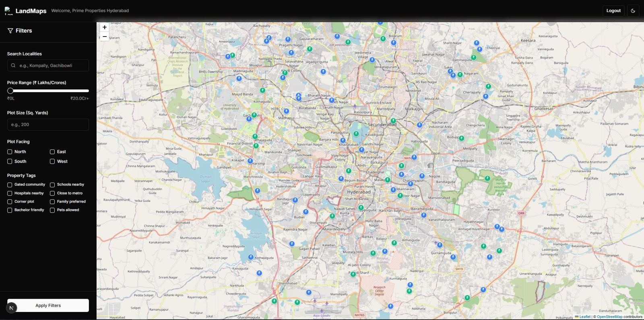Screen dimensions: 644x320
Task: Enable the Pets allowed tag
Action: click(52, 210)
